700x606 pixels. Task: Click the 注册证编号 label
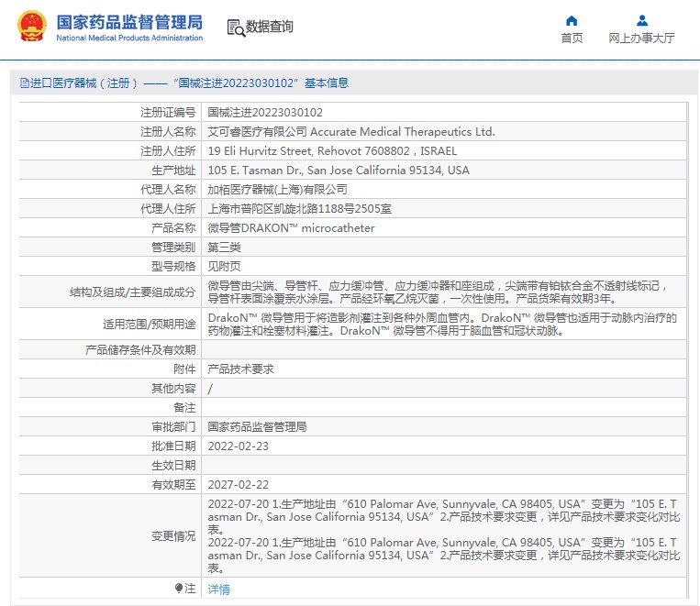point(168,113)
